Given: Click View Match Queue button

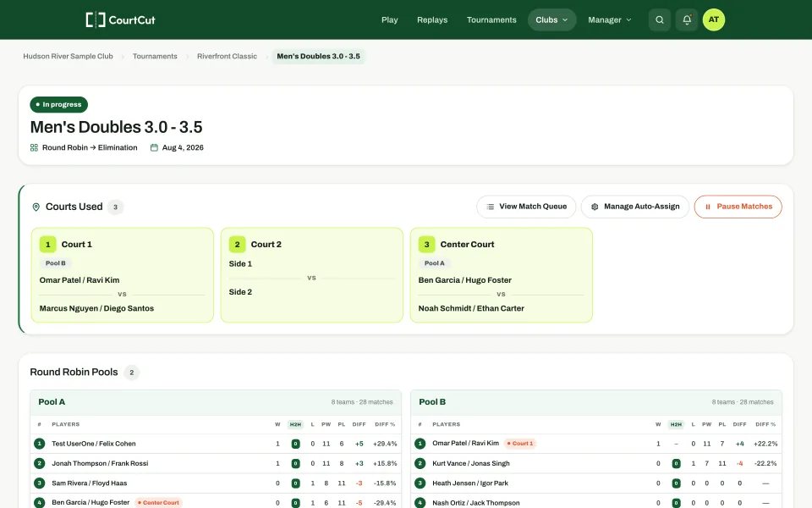Looking at the screenshot, I should 526,207.
